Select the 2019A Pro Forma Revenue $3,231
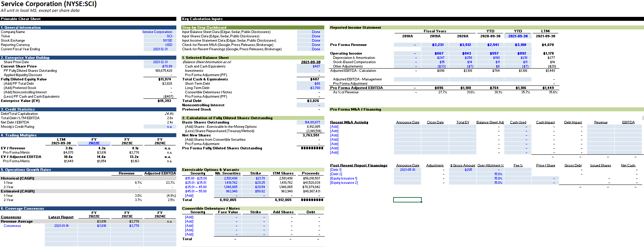644x247 pixels. (x=435, y=45)
